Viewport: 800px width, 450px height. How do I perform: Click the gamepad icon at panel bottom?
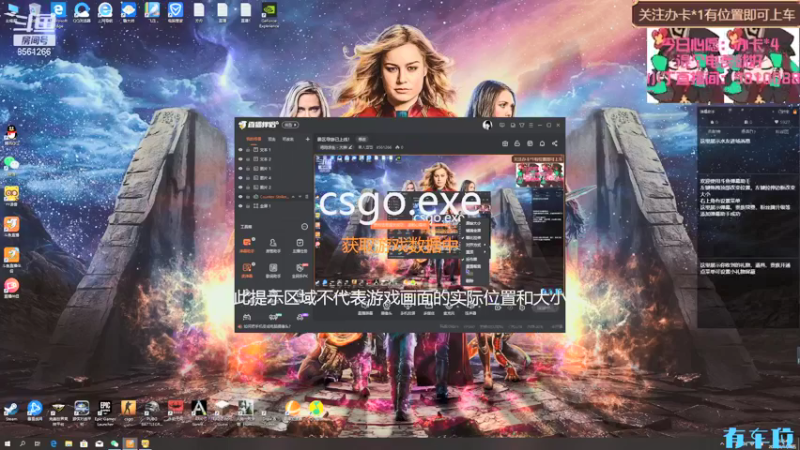pyautogui.click(x=246, y=317)
